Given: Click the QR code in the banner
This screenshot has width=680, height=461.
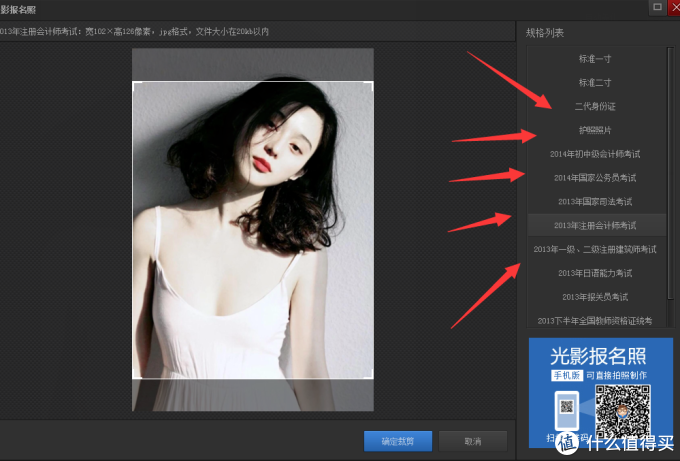Looking at the screenshot, I should pos(622,411).
